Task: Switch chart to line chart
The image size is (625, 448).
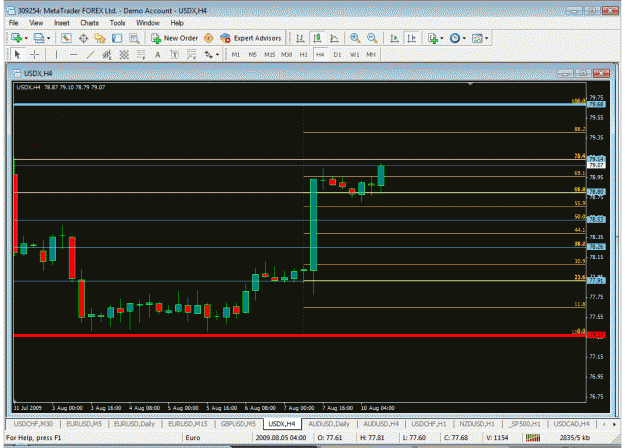Action: pos(334,38)
